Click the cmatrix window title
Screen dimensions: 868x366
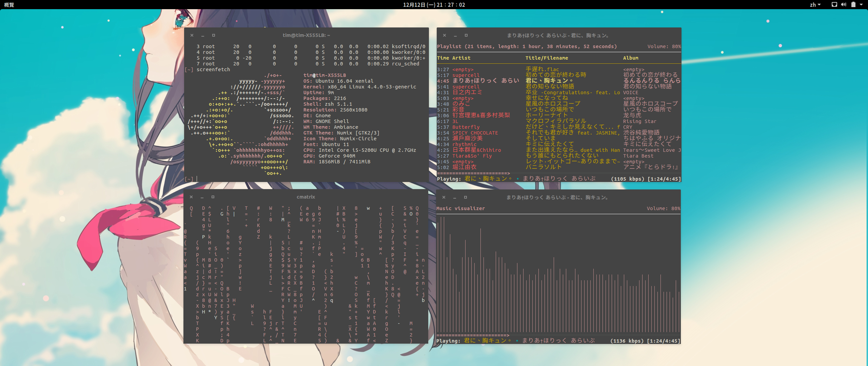coord(306,197)
